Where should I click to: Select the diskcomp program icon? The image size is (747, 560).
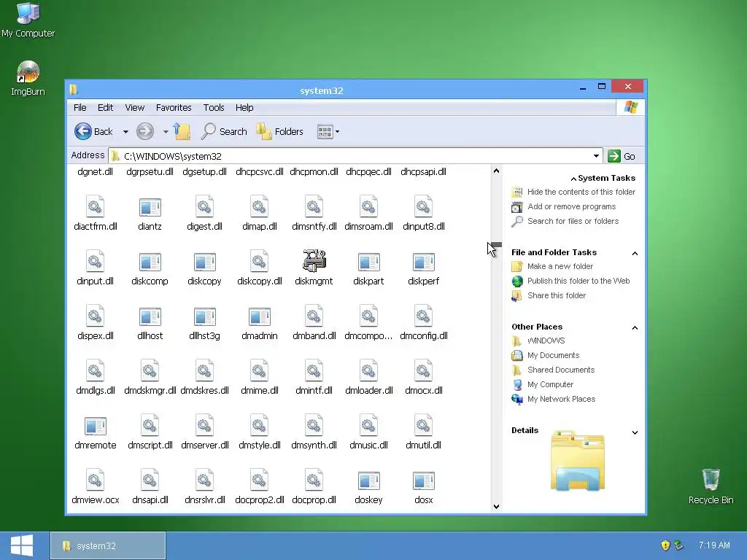[150, 262]
